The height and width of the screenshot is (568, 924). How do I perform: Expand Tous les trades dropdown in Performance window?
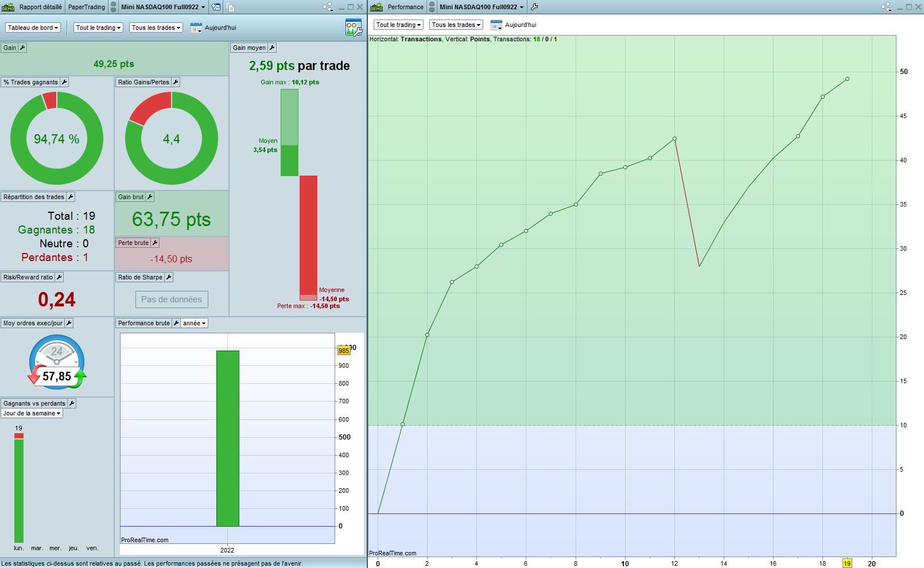tap(456, 25)
